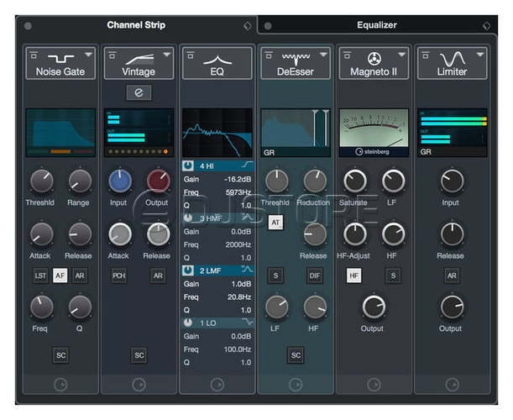Click the DeEsser module bypass icon
This screenshot has width=513, height=420.
(269, 55)
